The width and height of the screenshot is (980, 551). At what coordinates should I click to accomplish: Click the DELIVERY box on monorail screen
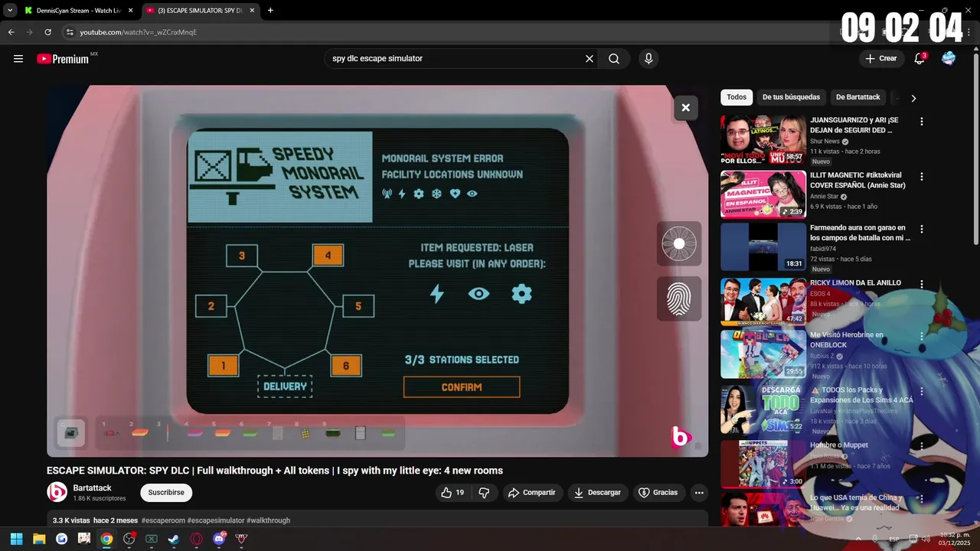pos(285,386)
